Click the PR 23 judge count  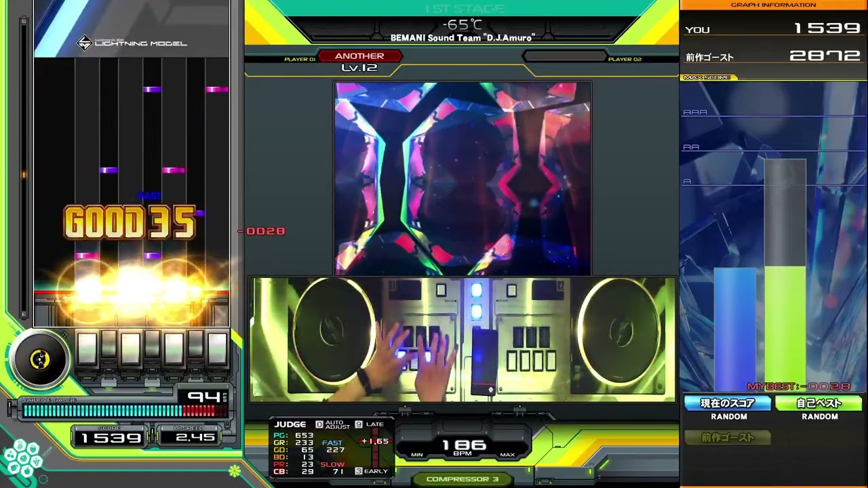pyautogui.click(x=294, y=465)
